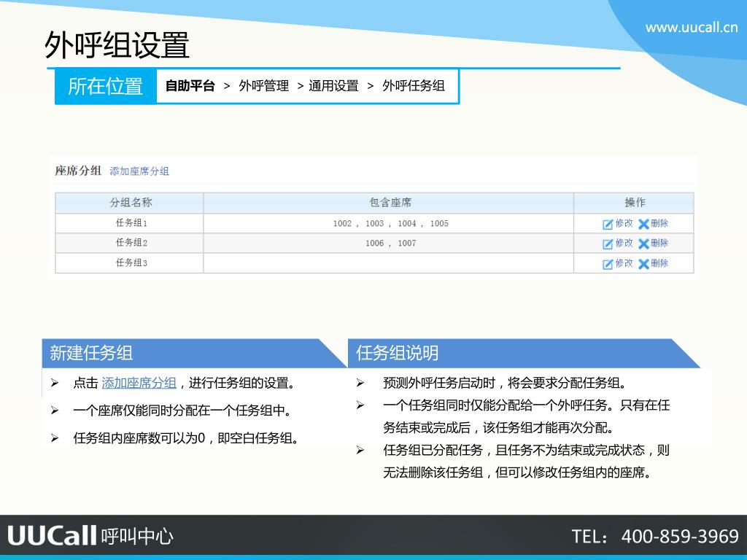Select the 任务组2 name cell
The width and height of the screenshot is (747, 560).
click(x=130, y=243)
